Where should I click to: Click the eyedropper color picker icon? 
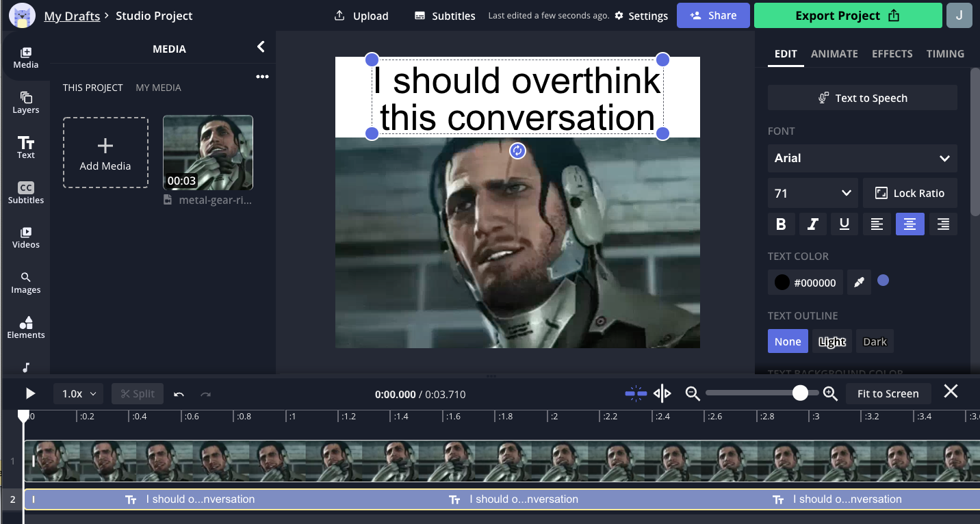(859, 282)
